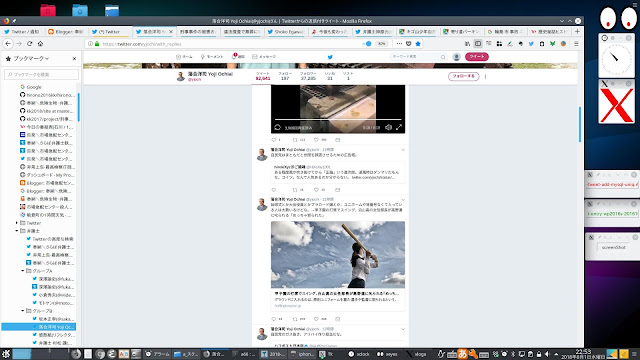Close the bookmarks sidebar

[74, 59]
